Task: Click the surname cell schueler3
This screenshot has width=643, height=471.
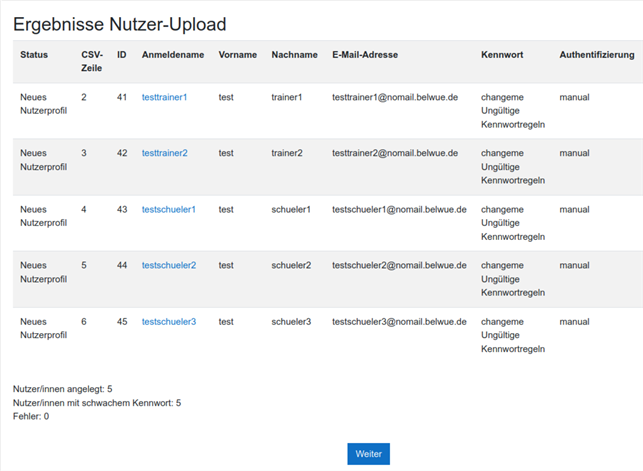Action: 291,322
